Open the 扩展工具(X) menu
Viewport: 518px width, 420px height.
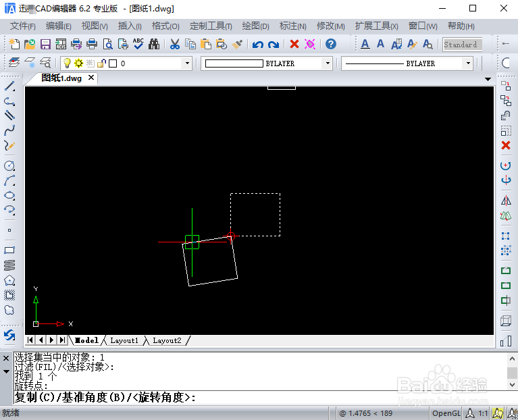pyautogui.click(x=376, y=26)
